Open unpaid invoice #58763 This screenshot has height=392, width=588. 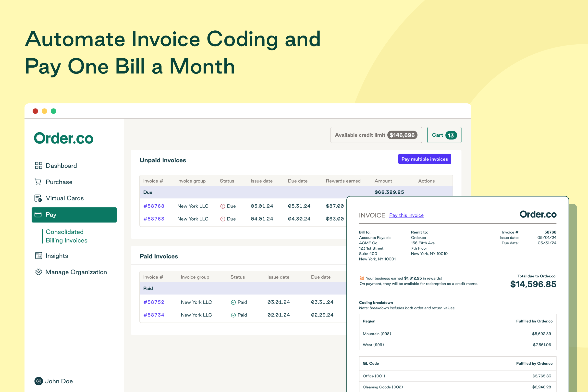pyautogui.click(x=154, y=219)
